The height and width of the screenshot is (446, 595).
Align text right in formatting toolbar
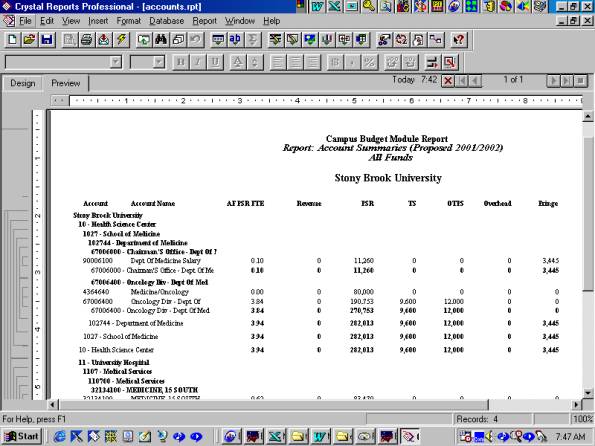(312, 62)
